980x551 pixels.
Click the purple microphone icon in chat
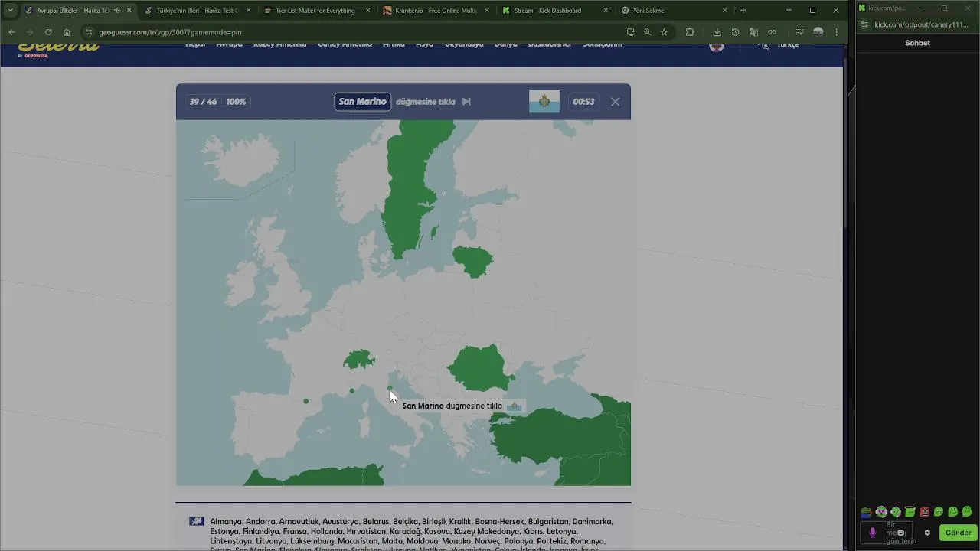point(872,533)
